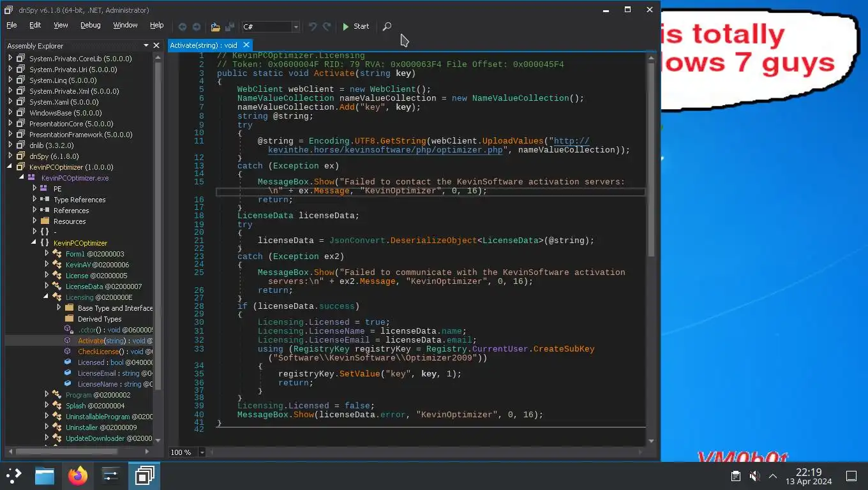Click the Save All toolbar icon

point(230,27)
